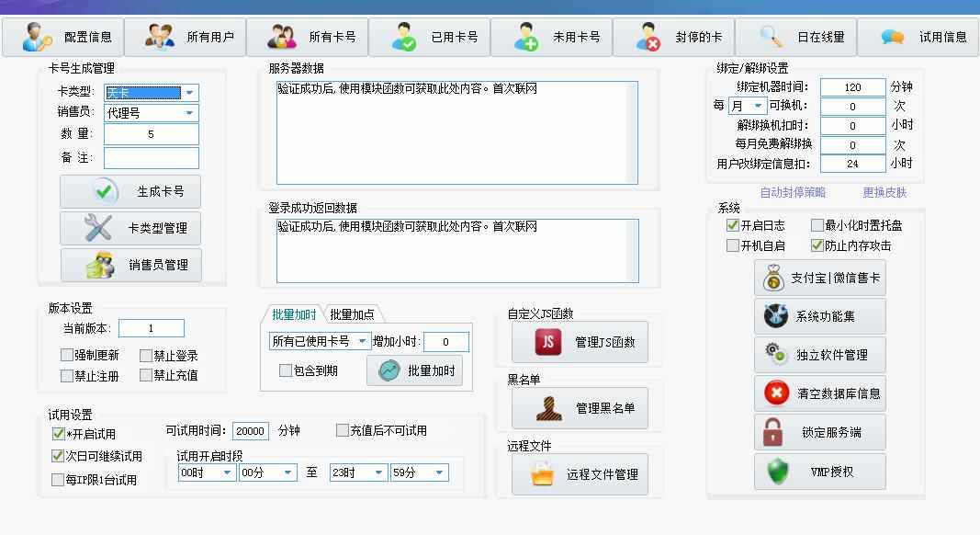
Task: Check 充值后不可试用 option
Action: click(x=342, y=430)
